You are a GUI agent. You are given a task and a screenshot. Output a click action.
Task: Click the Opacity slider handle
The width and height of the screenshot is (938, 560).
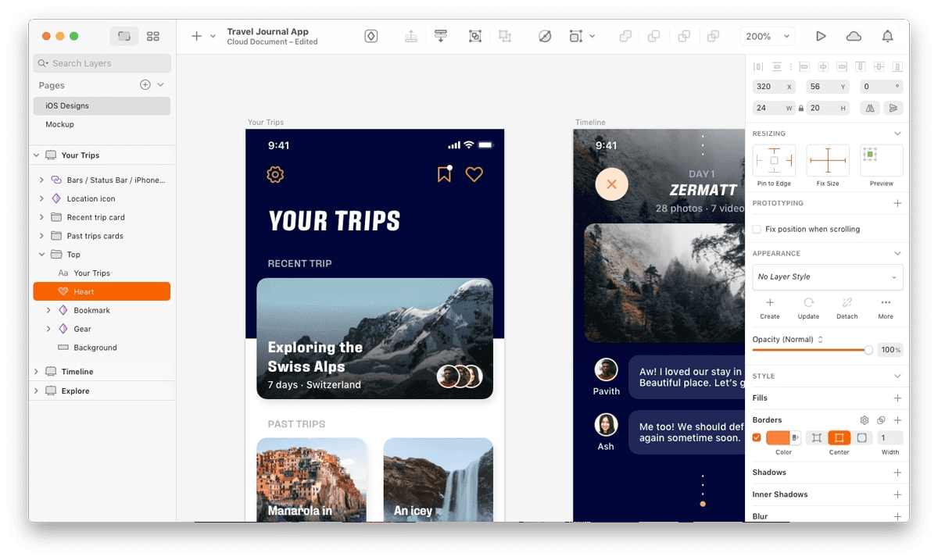868,350
